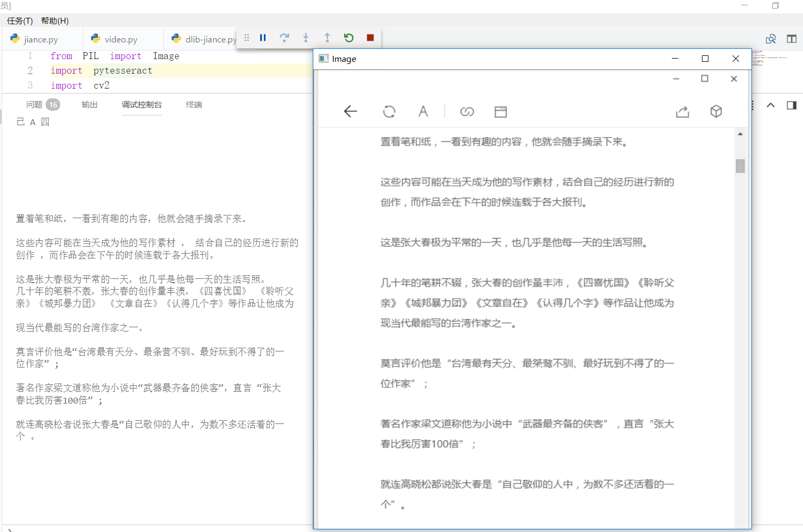Click the link icon in Image viewer toolbar
803x532 pixels.
click(x=467, y=111)
